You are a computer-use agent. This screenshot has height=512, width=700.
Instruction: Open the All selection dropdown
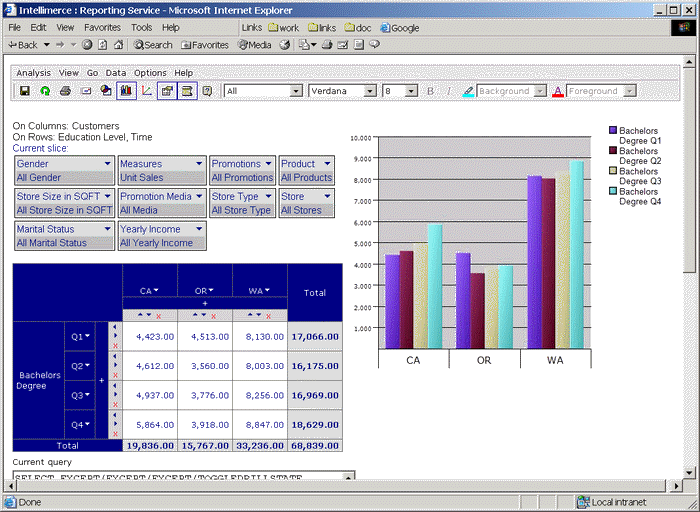[296, 91]
